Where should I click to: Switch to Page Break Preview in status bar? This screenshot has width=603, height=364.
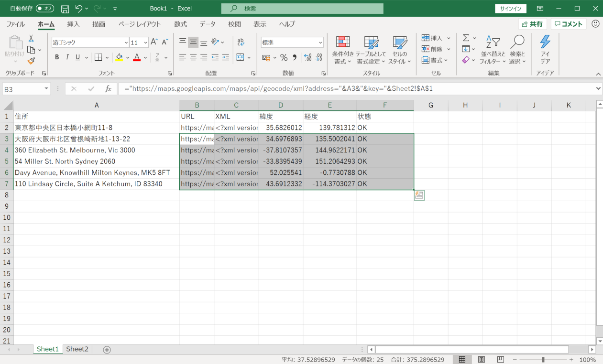500,359
